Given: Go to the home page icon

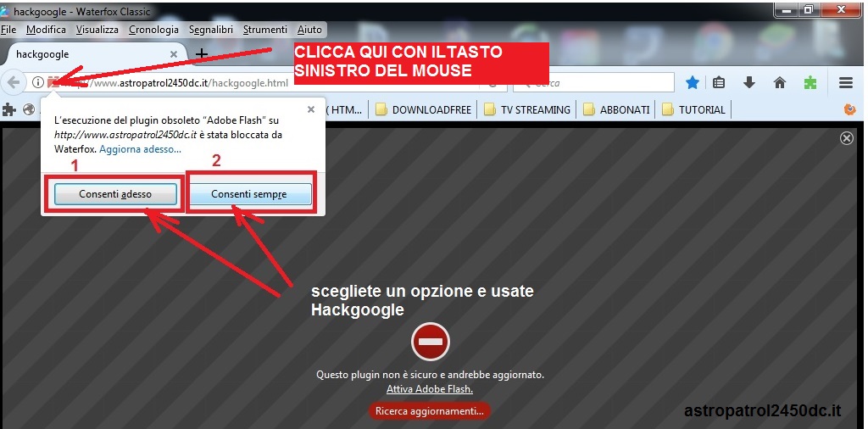Looking at the screenshot, I should coord(780,83).
